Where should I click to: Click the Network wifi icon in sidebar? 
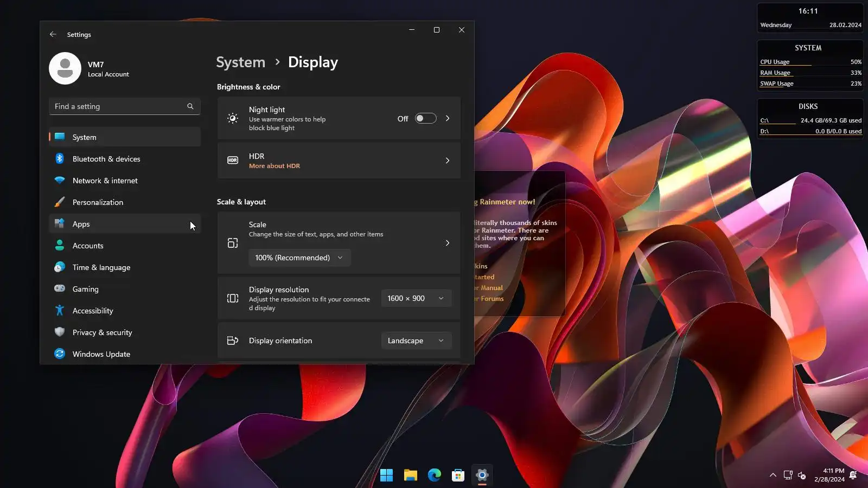[x=60, y=180]
